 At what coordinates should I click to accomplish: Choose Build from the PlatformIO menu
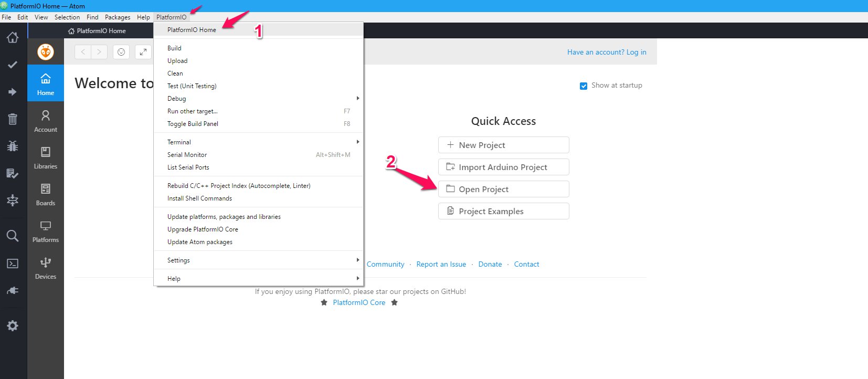pyautogui.click(x=258, y=48)
